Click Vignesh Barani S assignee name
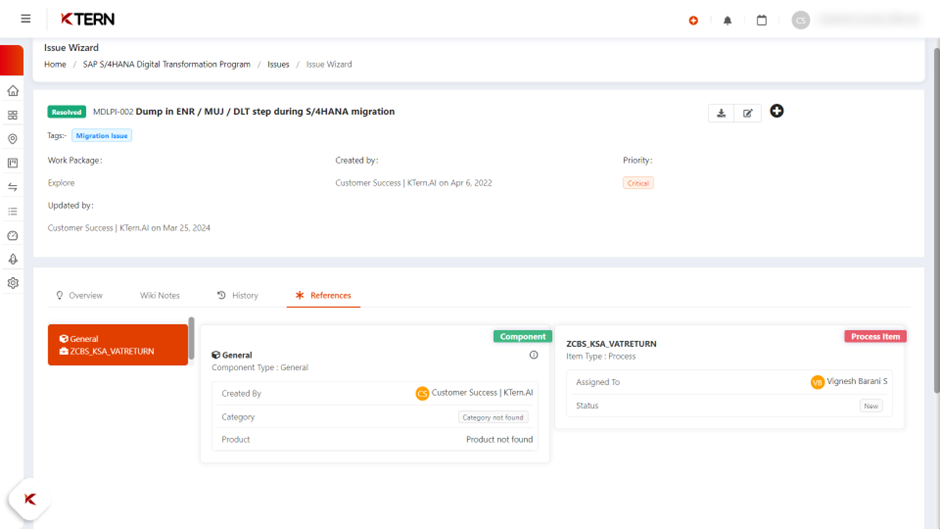Viewport: 940px width, 529px height. click(x=857, y=381)
